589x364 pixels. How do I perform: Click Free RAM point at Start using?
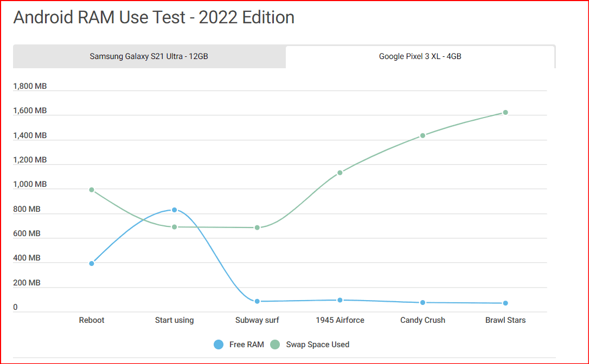coord(175,210)
